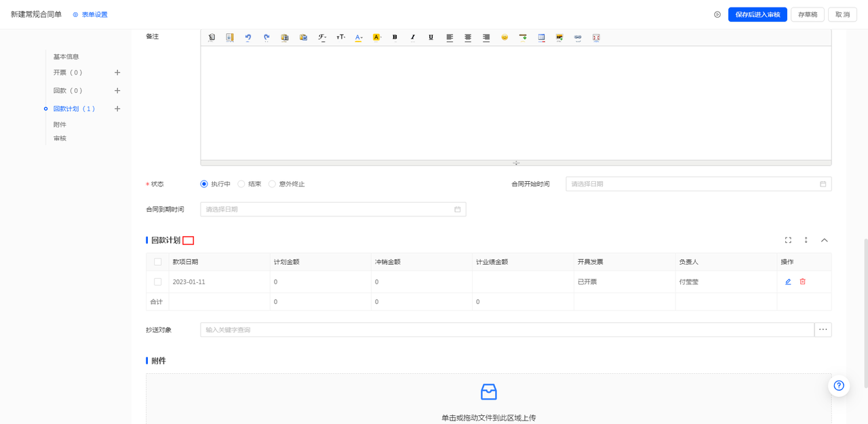
Task: Open font size dropdown in editor
Action: coord(340,37)
